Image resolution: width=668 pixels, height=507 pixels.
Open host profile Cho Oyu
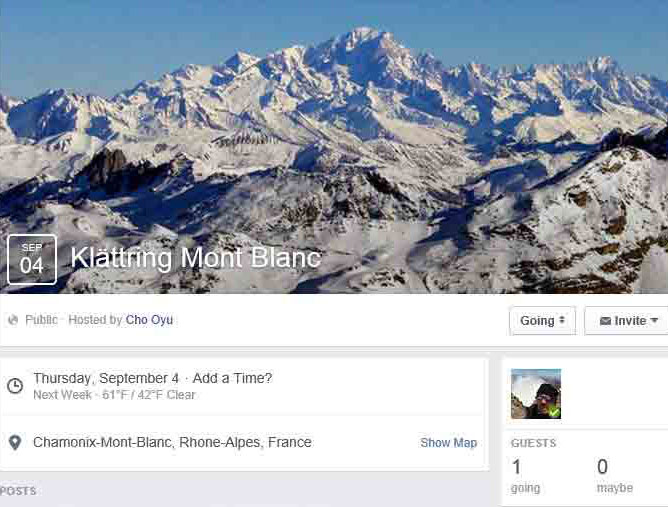tap(149, 320)
